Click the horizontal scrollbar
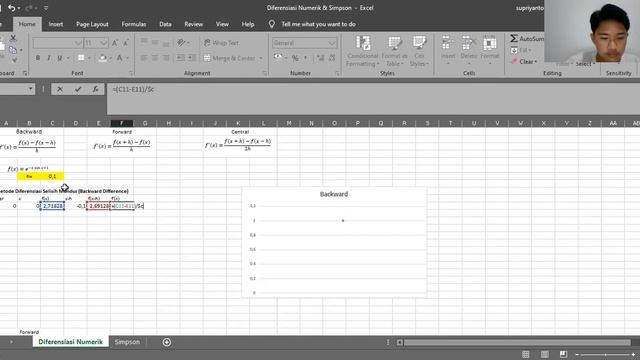The height and width of the screenshot is (360, 640). (x=517, y=342)
